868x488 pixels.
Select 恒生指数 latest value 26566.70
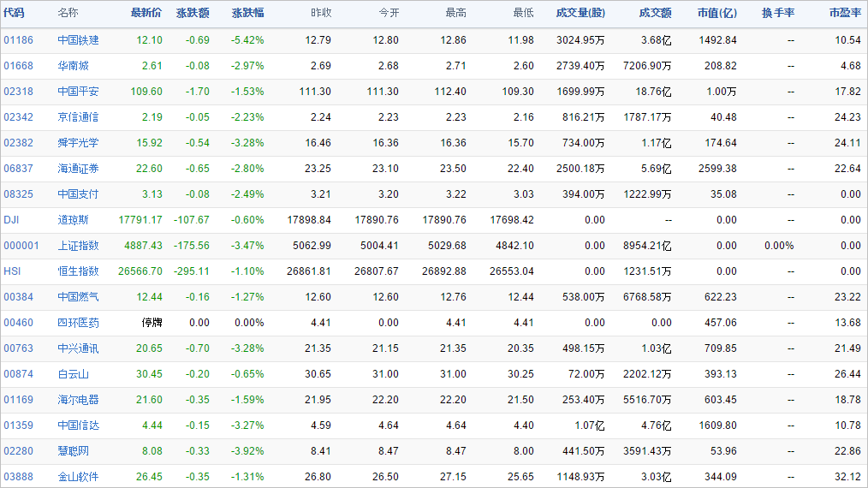(140, 271)
